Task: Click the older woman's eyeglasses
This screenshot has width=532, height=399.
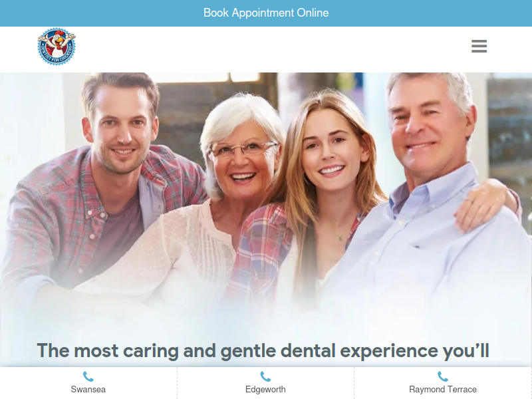Action: [243, 149]
